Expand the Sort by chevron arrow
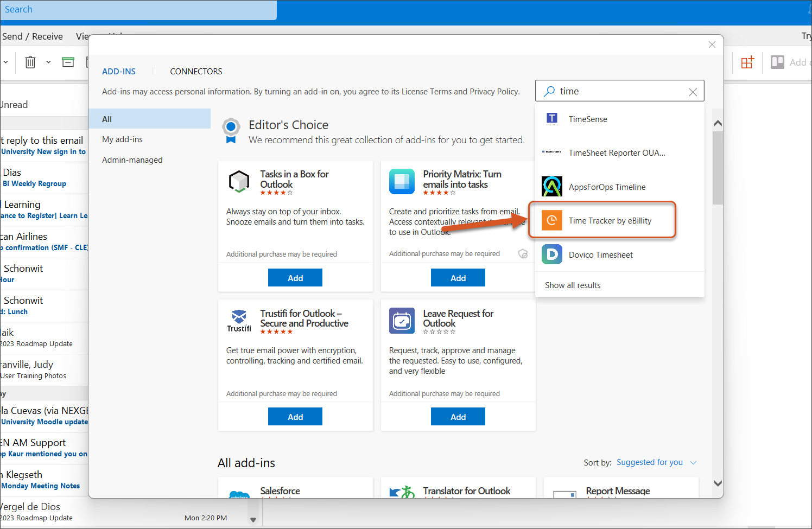This screenshot has width=812, height=529. 693,462
